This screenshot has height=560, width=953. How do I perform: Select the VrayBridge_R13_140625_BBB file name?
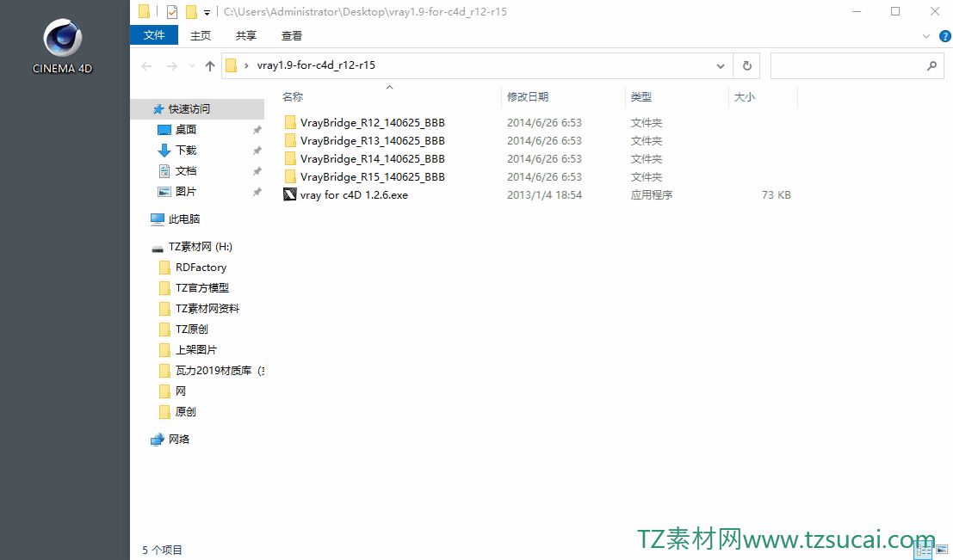373,141
